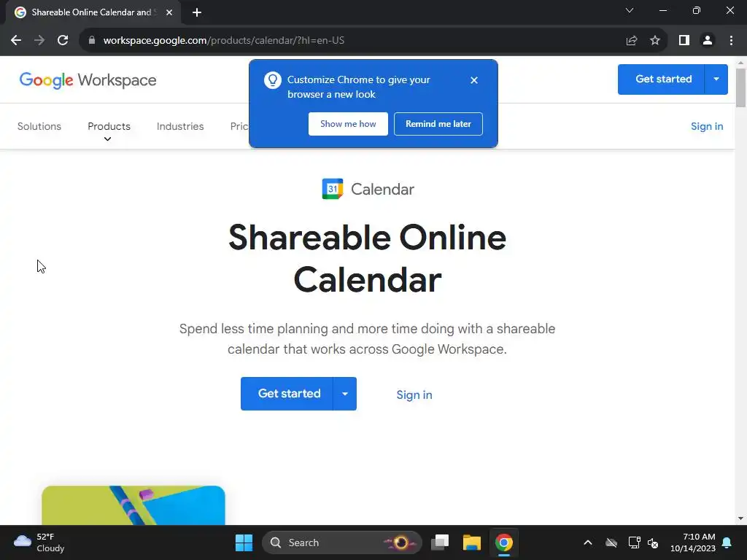Click the network display tray icon
The width and height of the screenshot is (747, 560).
tap(634, 542)
